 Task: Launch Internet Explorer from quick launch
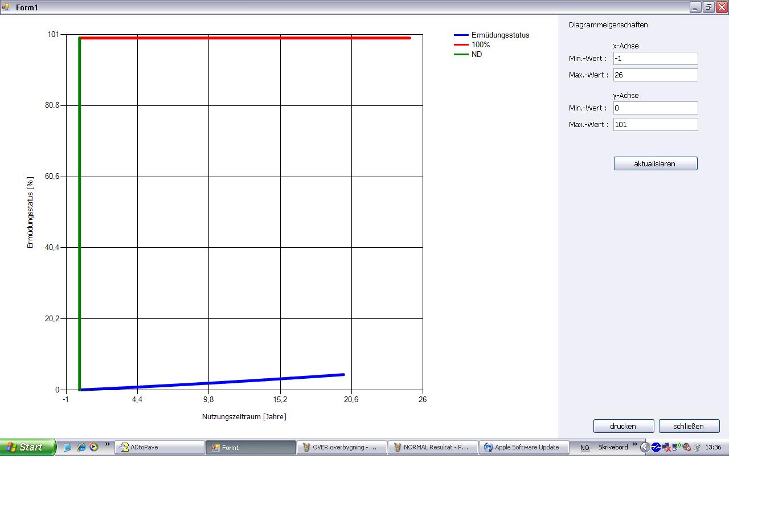tap(81, 448)
